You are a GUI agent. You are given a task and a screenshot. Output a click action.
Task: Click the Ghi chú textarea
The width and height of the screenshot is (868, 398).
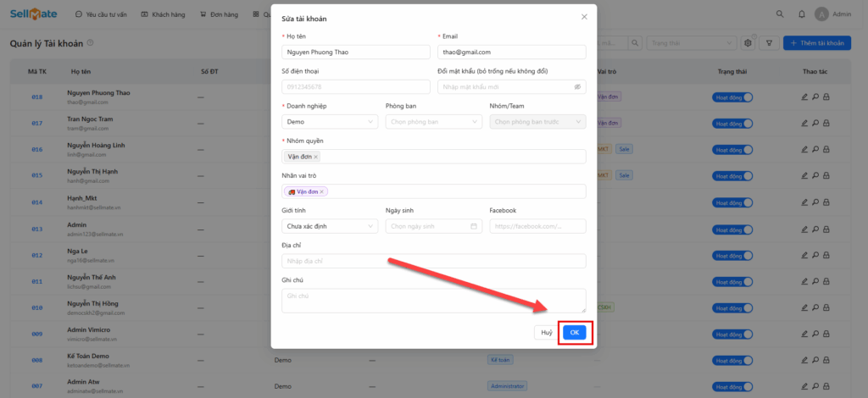coord(434,301)
